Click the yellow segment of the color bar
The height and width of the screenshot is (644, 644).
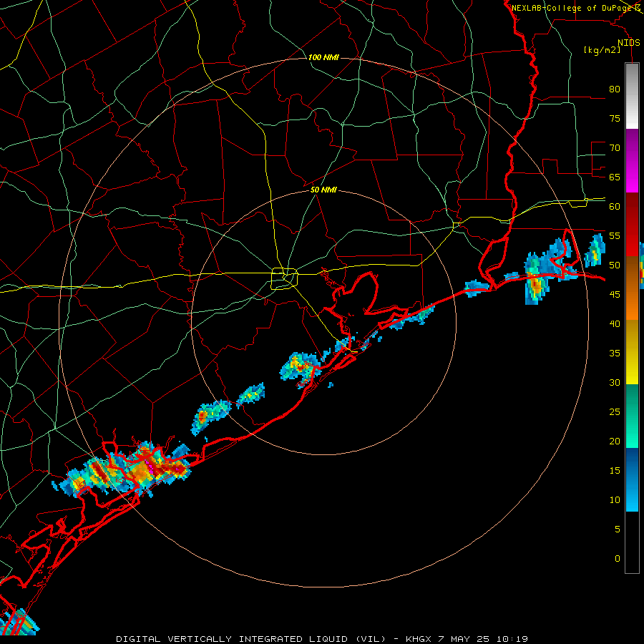pos(632,352)
